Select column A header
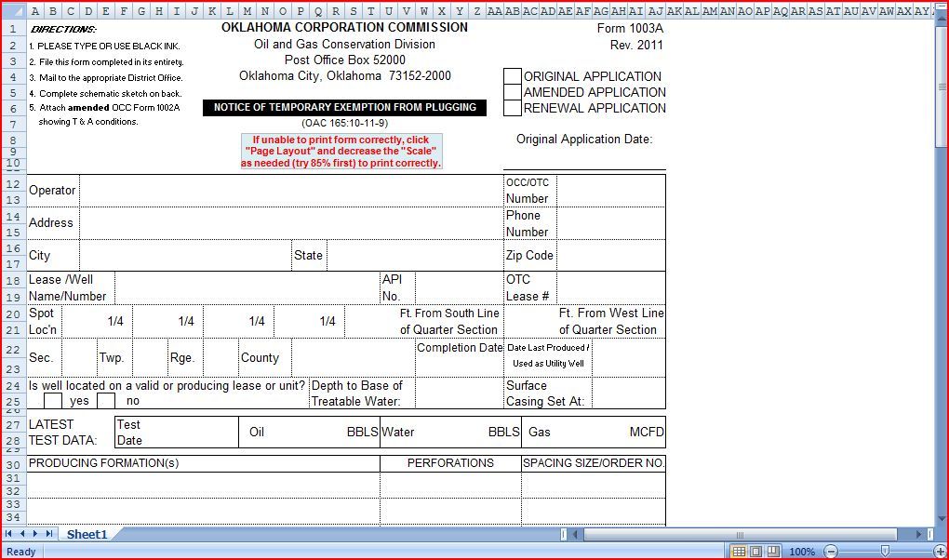Viewport: 949px width, 560px height. click(x=35, y=11)
